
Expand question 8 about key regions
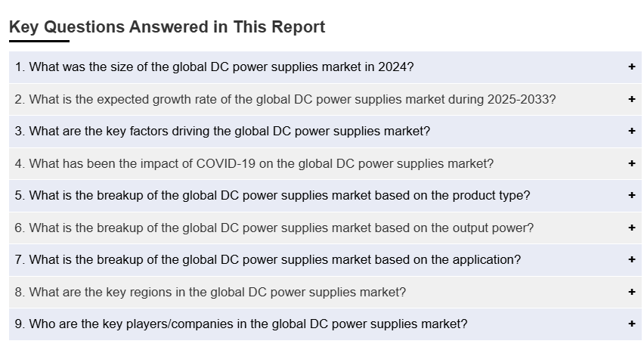coord(210,292)
